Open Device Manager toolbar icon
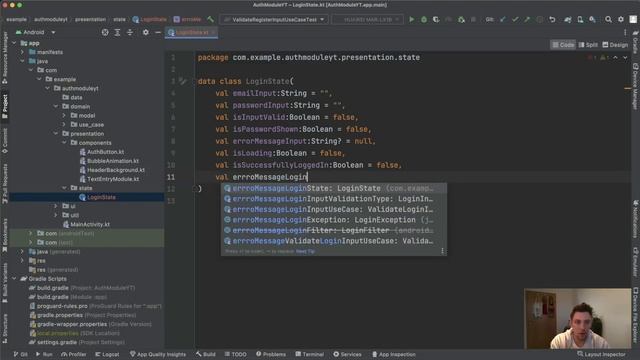Image resolution: width=640 pixels, height=360 pixels. 580,19
